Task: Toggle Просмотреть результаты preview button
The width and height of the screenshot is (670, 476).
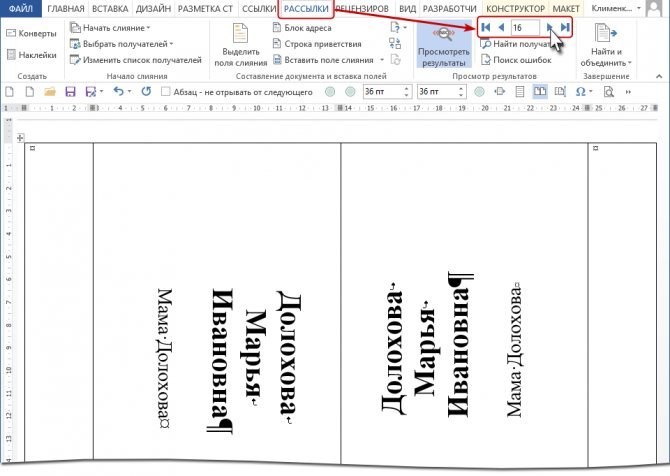Action: coord(441,46)
